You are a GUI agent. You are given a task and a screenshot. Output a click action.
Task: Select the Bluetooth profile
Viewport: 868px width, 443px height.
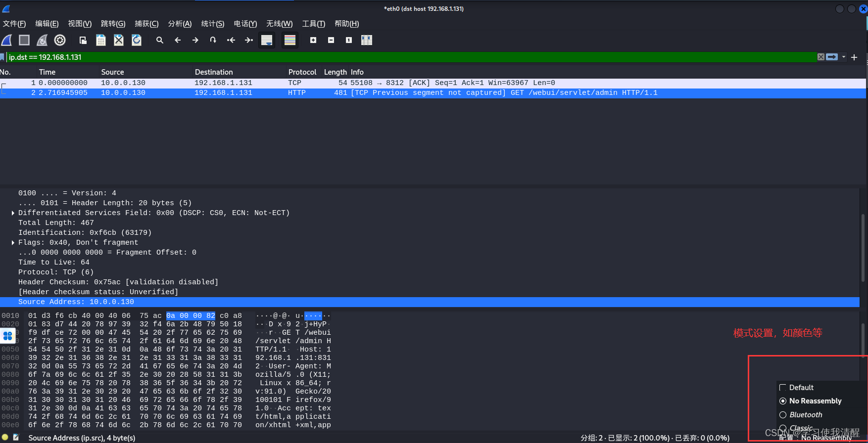click(801, 415)
